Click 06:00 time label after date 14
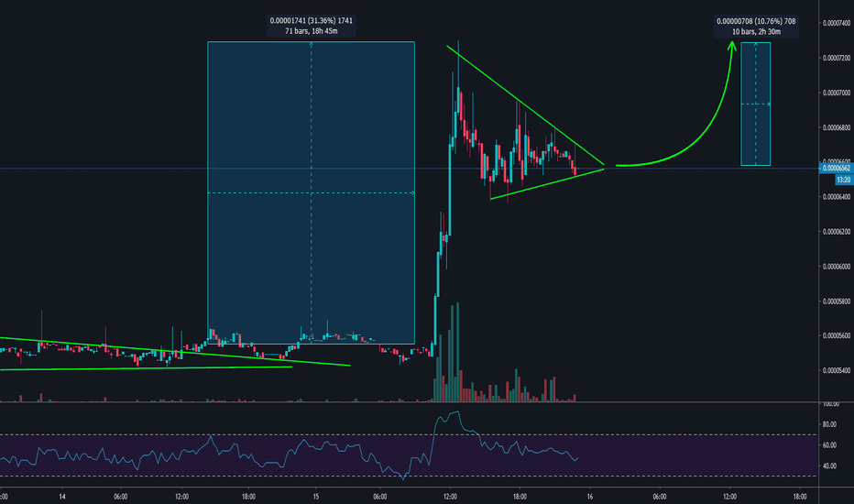The height and width of the screenshot is (504, 854). (120, 497)
